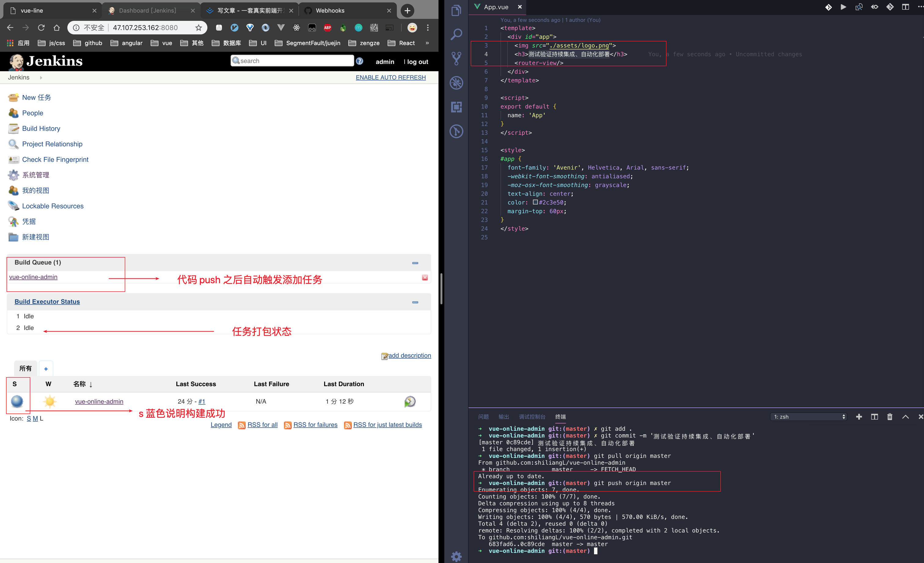Click the Jenkins search help icon
Image resolution: width=924 pixels, height=563 pixels.
pyautogui.click(x=359, y=61)
